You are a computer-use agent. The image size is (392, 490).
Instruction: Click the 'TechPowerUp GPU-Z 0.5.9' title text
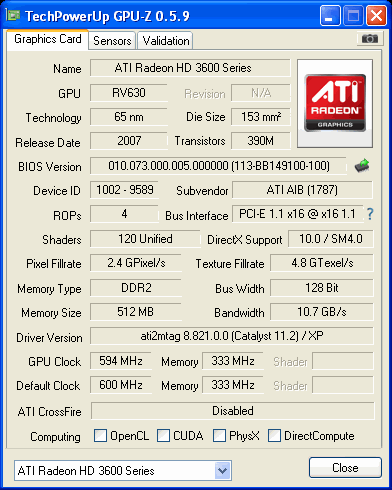[107, 16]
